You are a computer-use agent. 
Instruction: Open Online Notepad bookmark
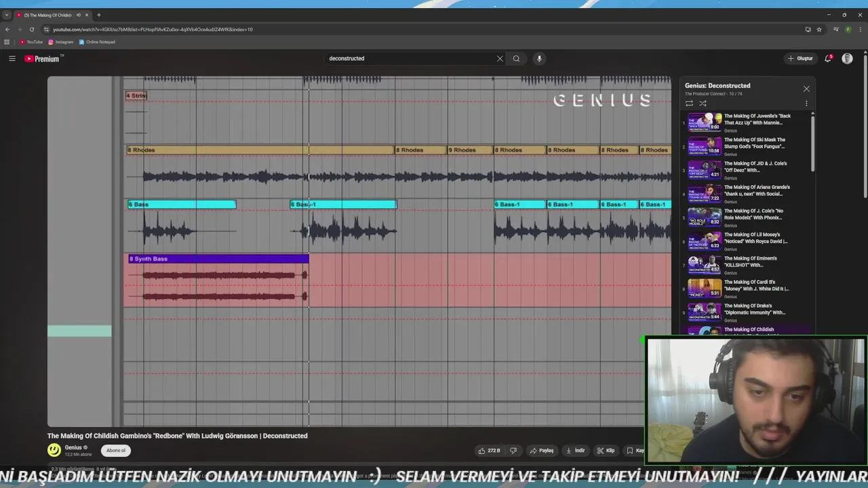coord(97,42)
